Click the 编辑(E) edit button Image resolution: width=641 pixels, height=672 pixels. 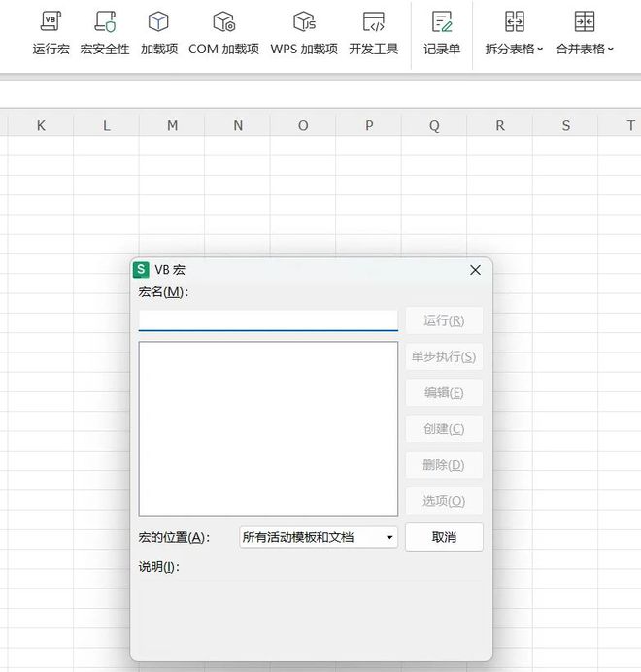click(444, 392)
